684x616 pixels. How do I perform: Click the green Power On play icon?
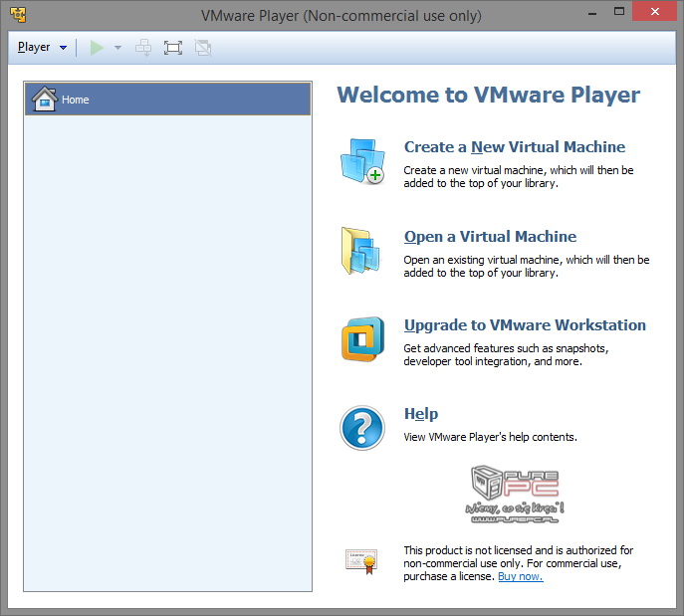point(97,48)
